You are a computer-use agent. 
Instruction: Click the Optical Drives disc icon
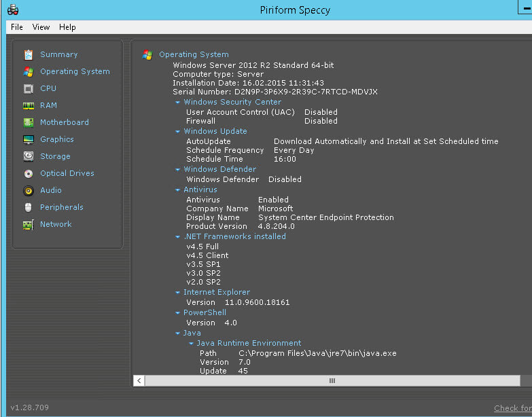click(29, 174)
